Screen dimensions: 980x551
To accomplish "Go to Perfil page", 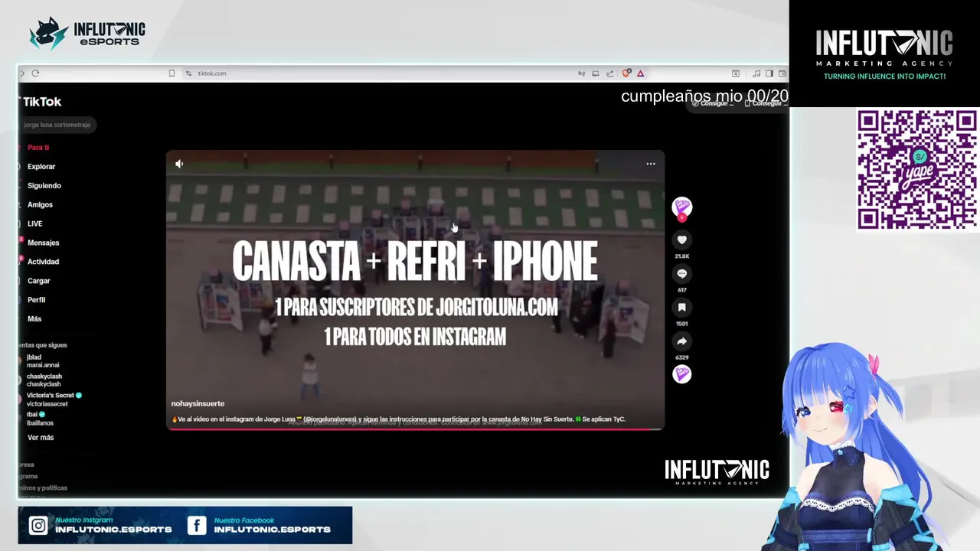I will point(36,300).
